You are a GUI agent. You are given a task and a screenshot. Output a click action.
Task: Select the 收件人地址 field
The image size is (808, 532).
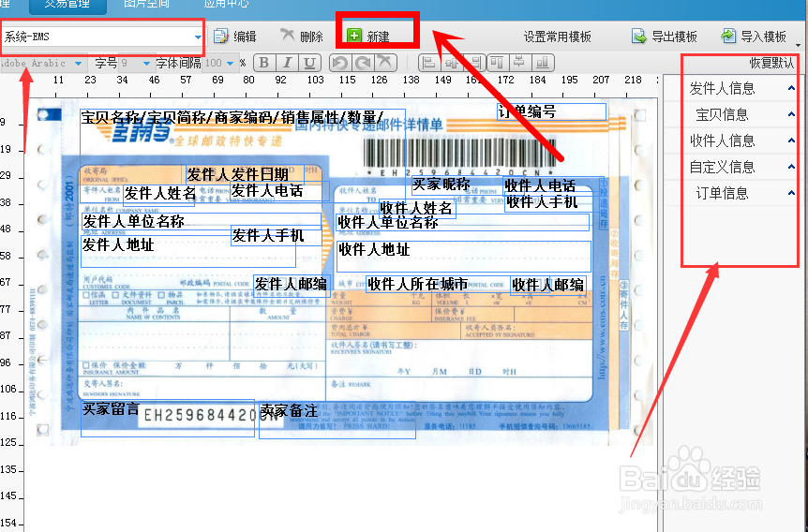coord(464,256)
